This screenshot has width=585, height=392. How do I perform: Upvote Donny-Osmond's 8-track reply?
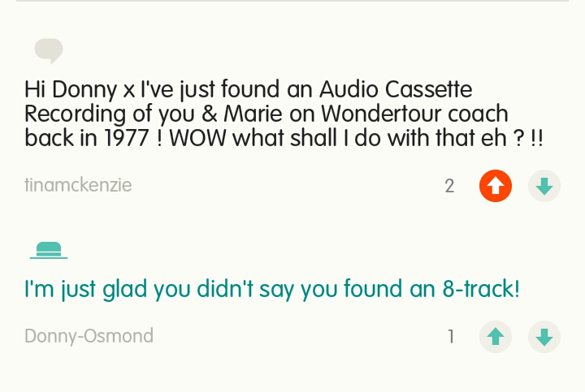coord(496,337)
